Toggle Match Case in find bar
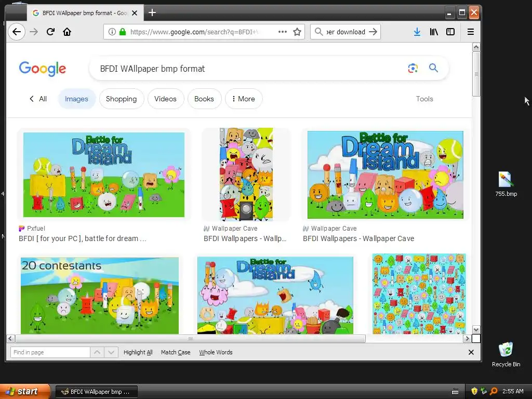The image size is (532, 399). click(x=176, y=352)
